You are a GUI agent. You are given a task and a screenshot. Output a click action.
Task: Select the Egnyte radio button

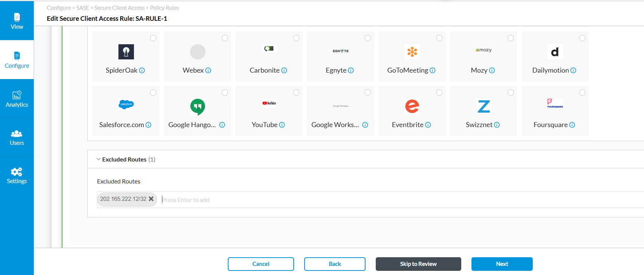coord(368,38)
